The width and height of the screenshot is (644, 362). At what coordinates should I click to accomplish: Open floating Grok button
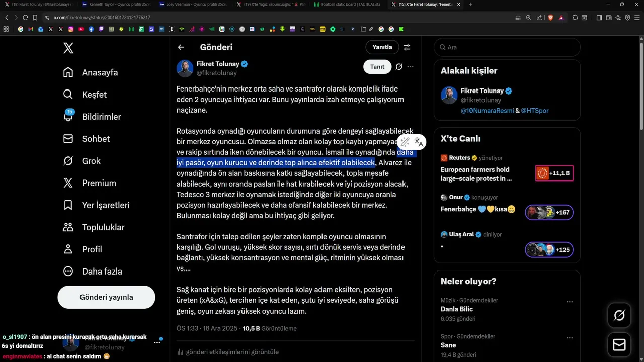pos(619,315)
